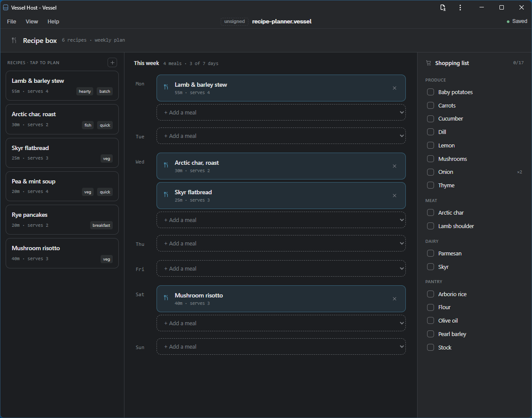Click the 0/17 shopping list counter
532x418 pixels.
519,63
